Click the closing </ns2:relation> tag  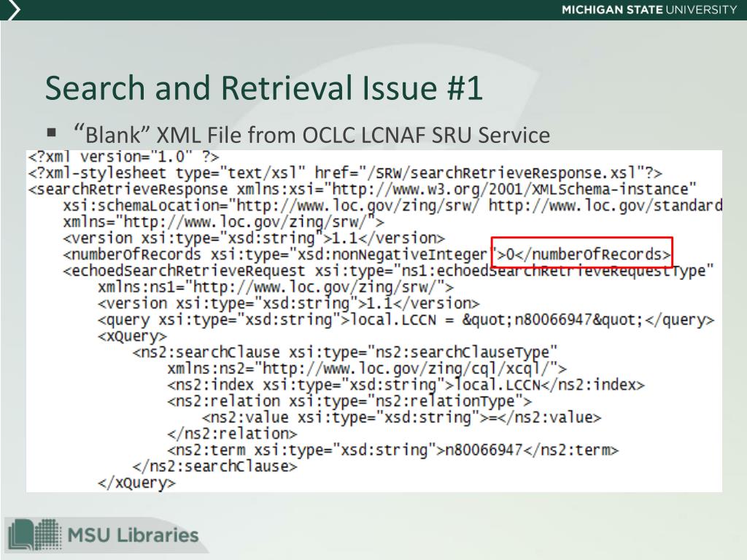pyautogui.click(x=232, y=434)
